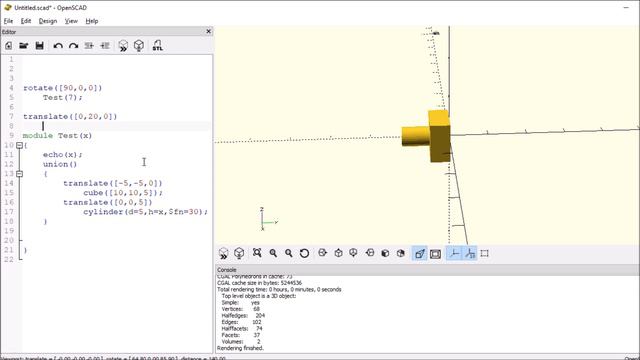Click the 'Total rendering time' console line

(x=279, y=289)
